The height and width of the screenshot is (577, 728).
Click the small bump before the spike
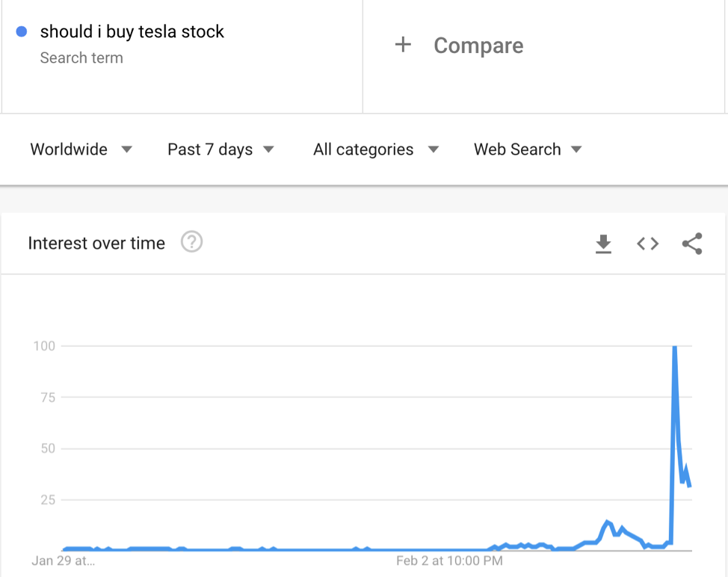click(607, 522)
